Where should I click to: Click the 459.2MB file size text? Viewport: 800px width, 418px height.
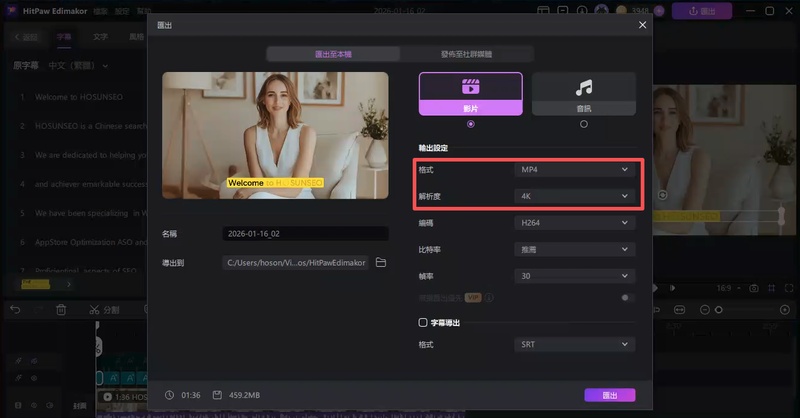click(244, 395)
